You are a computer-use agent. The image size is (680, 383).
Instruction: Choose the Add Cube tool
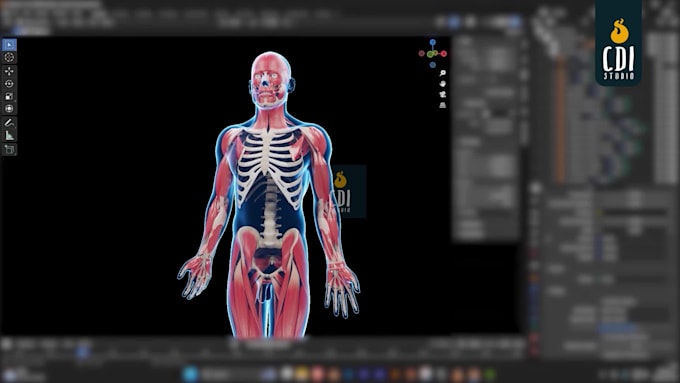[9, 150]
